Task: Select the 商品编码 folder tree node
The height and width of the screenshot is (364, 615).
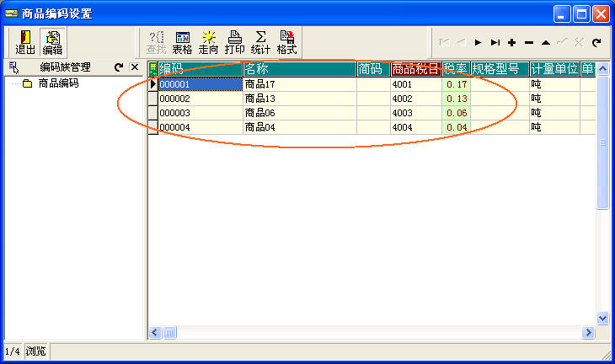Action: click(x=58, y=83)
